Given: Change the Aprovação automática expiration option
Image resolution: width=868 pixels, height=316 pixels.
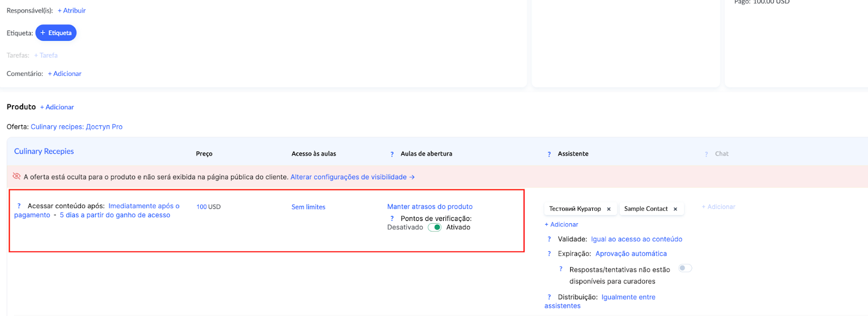Looking at the screenshot, I should 631,254.
